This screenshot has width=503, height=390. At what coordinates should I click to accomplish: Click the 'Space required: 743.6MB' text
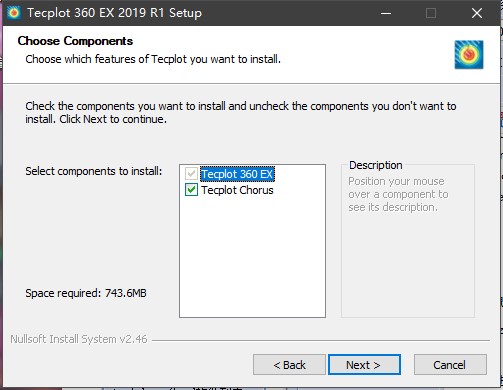click(x=86, y=293)
